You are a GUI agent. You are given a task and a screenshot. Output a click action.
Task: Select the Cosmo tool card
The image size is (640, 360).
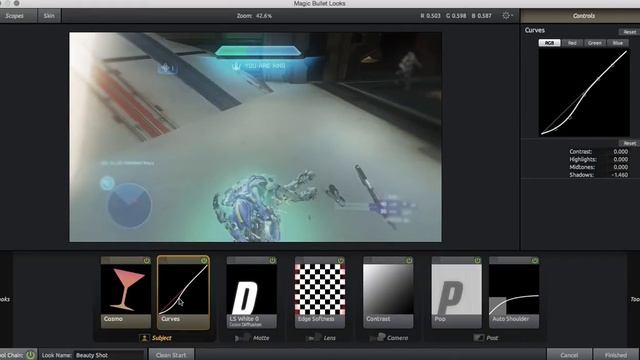pos(126,293)
